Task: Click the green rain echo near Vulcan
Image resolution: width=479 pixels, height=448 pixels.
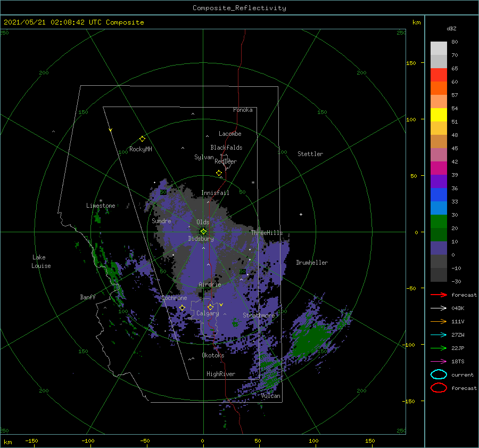Action: 270,371
